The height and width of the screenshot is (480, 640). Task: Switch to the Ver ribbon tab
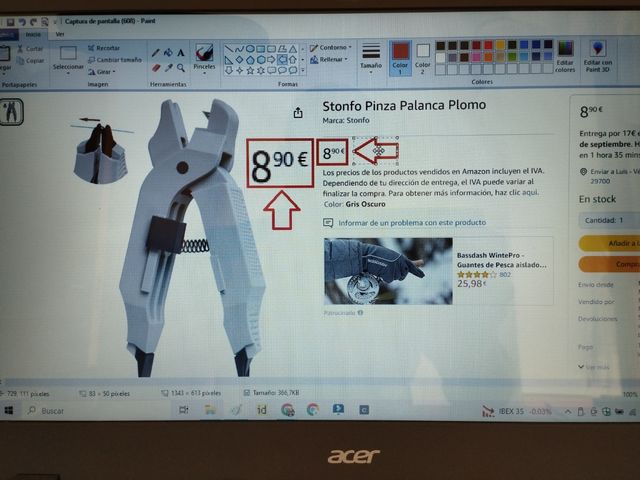pos(60,33)
